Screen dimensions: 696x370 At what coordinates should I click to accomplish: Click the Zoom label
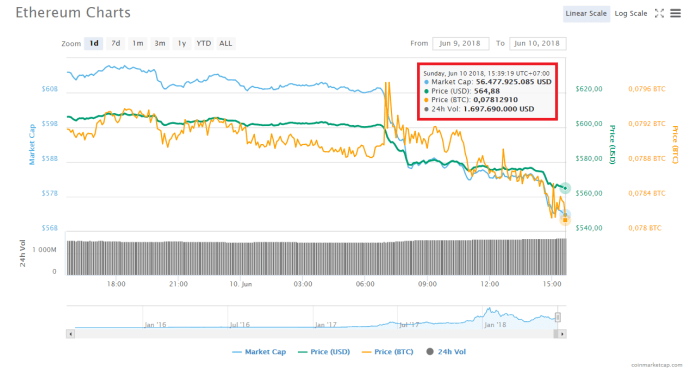(x=71, y=43)
